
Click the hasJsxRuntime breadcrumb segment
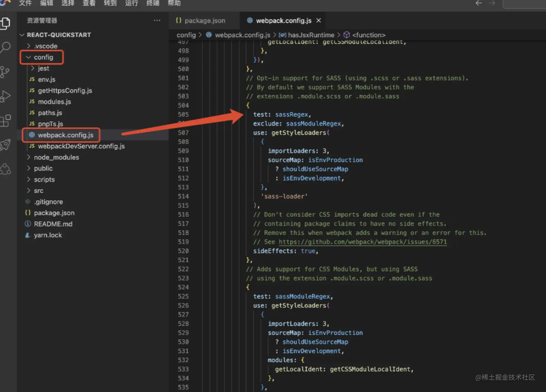[311, 35]
